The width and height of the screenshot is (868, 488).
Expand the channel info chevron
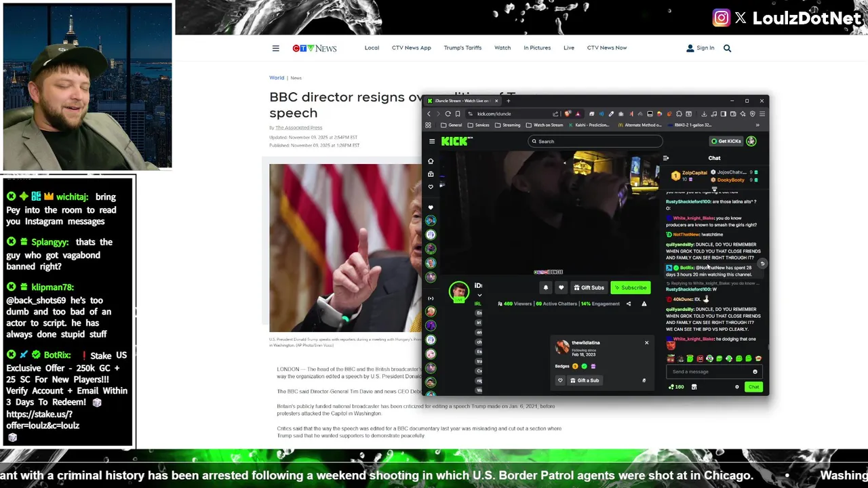[479, 296]
